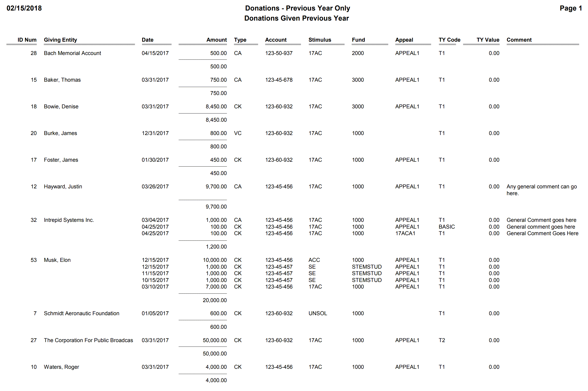Click type 'VC' in Burke row

point(238,133)
